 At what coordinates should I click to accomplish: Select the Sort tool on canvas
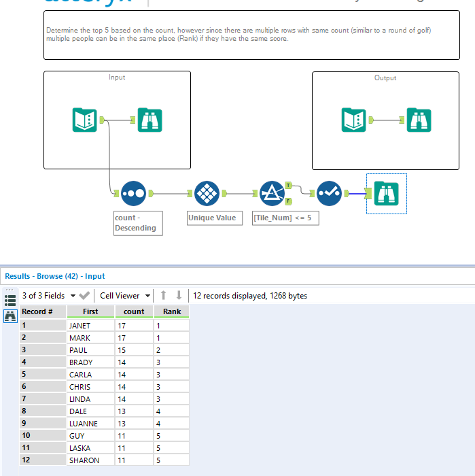pyautogui.click(x=133, y=193)
